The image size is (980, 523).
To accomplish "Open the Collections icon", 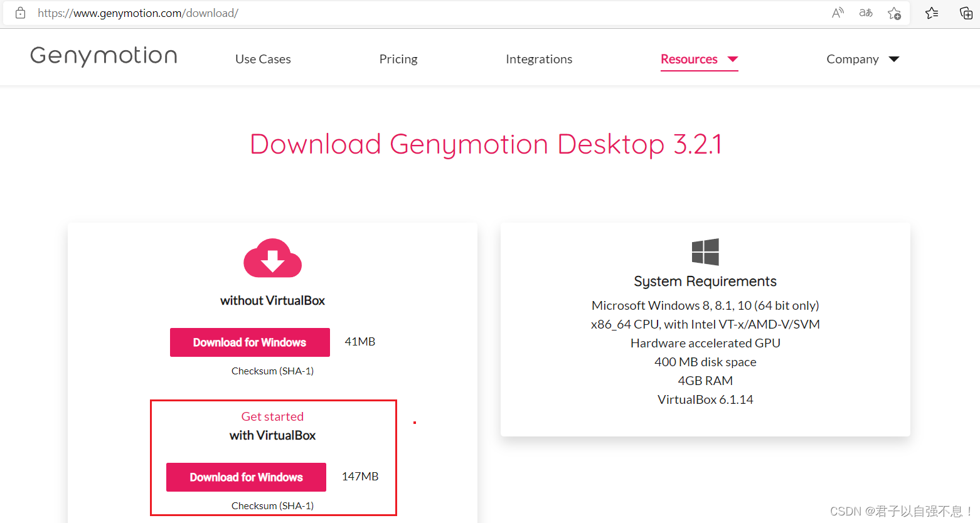I will coord(966,13).
